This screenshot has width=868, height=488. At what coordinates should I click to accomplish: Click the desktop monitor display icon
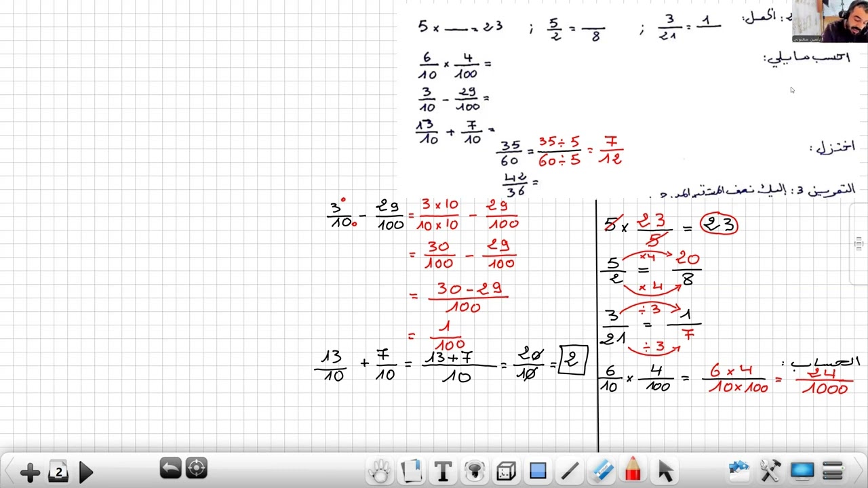(x=802, y=470)
